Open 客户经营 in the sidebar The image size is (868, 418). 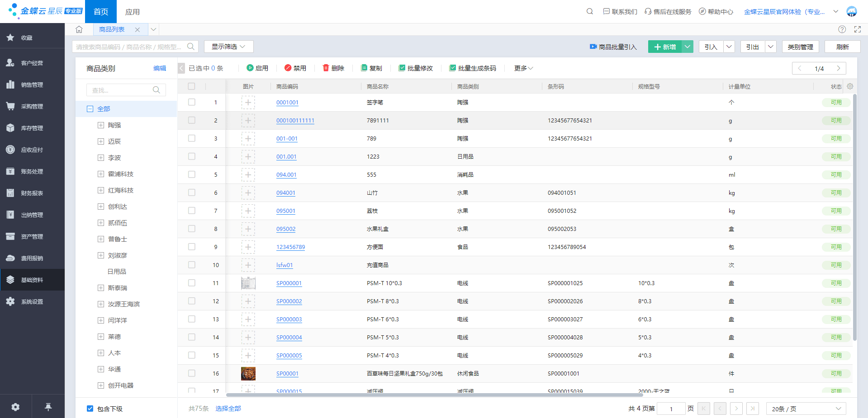[x=32, y=63]
